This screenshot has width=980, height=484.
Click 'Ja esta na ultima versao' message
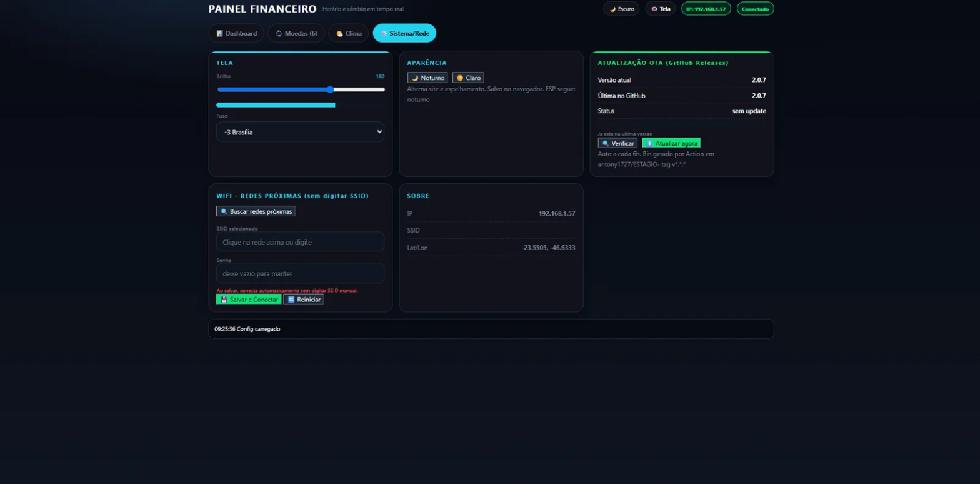click(625, 134)
